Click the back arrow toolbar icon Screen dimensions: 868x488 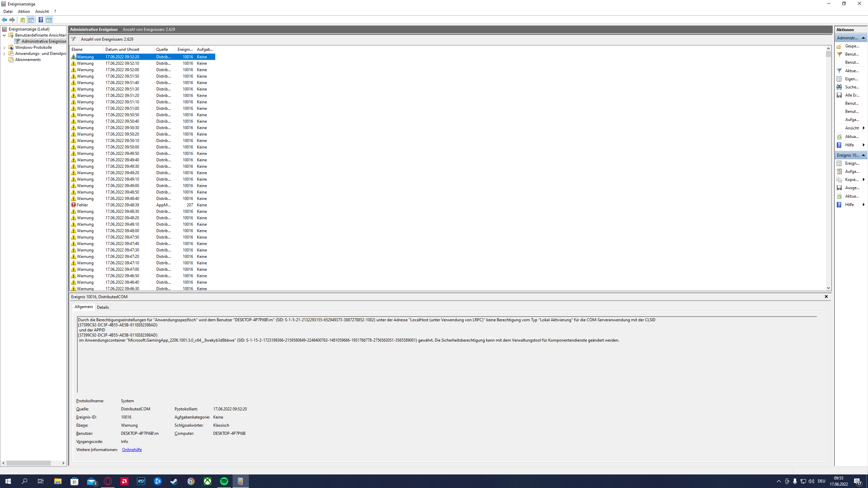pyautogui.click(x=4, y=20)
